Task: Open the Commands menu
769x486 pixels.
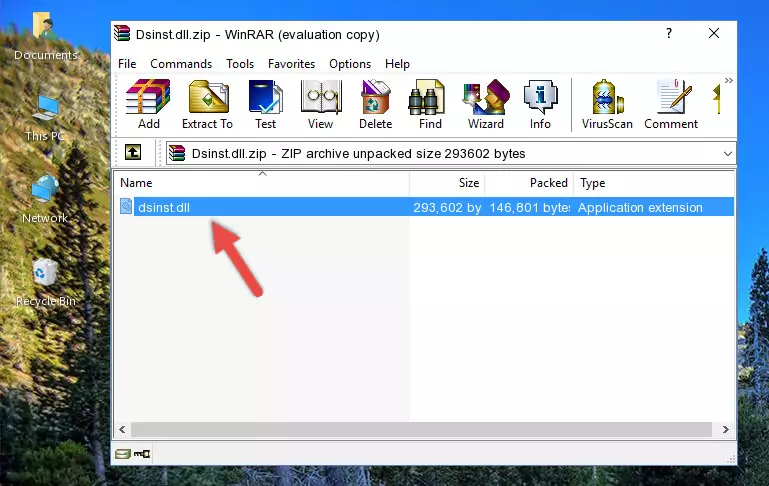Action: pos(181,64)
